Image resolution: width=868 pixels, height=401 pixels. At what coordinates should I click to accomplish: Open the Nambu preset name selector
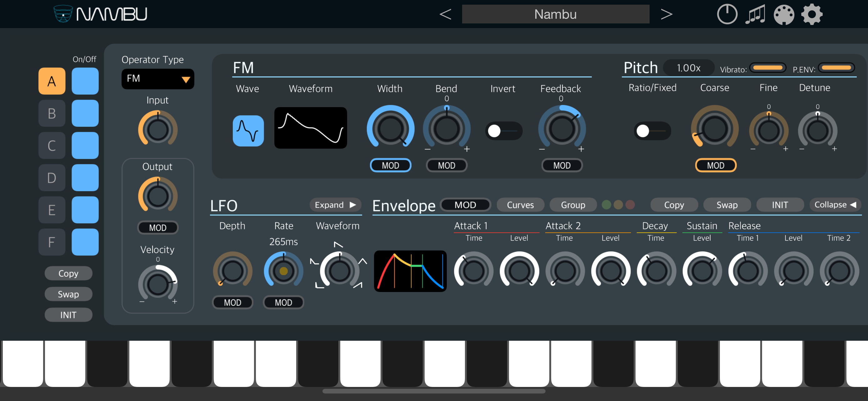[x=555, y=14]
